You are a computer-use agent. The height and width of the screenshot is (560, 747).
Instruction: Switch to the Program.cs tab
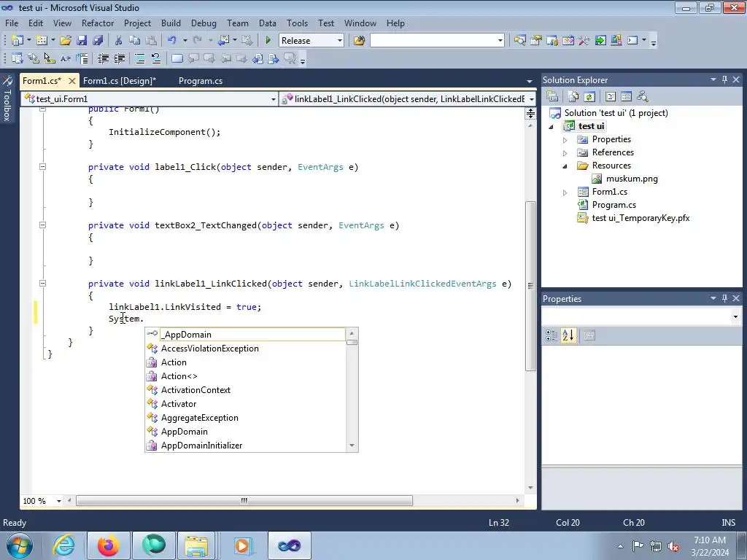pyautogui.click(x=201, y=80)
